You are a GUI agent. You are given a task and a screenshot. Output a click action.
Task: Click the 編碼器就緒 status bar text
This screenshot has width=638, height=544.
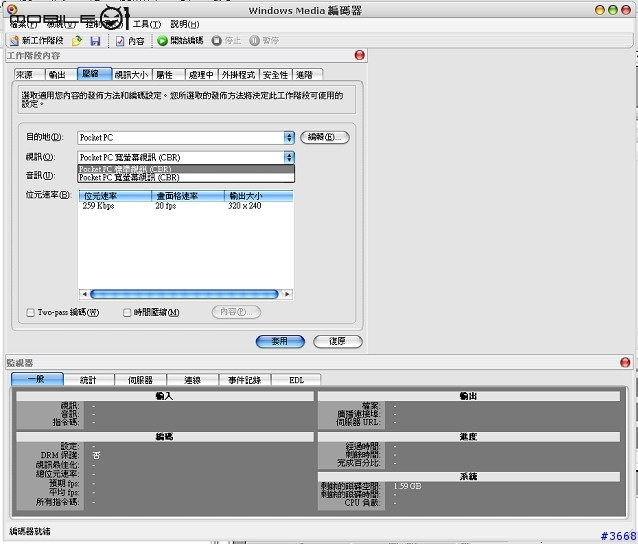click(30, 531)
